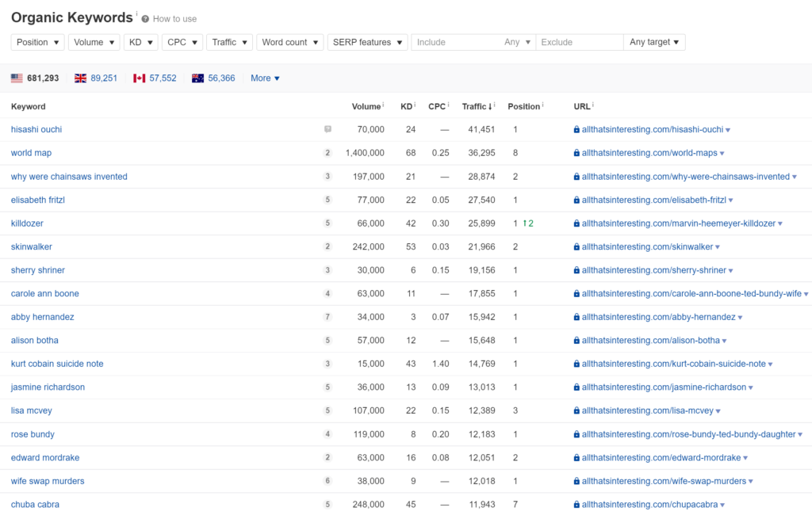The image size is (812, 515).
Task: Open the Any match-type dropdown
Action: pyautogui.click(x=517, y=42)
